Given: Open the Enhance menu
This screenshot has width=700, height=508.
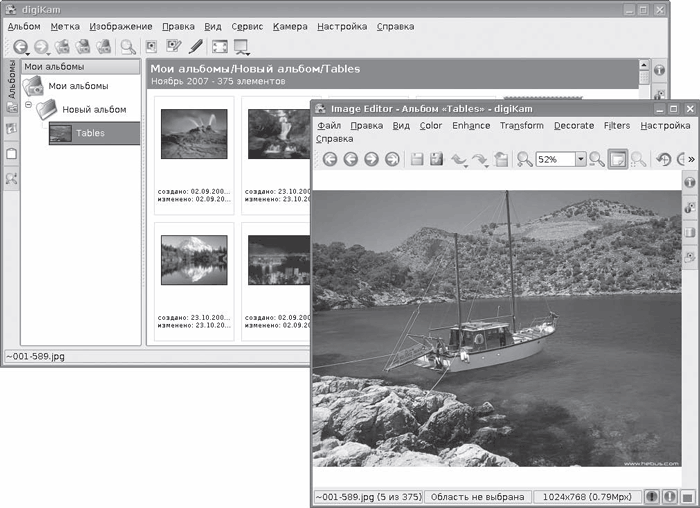Looking at the screenshot, I should tap(470, 126).
